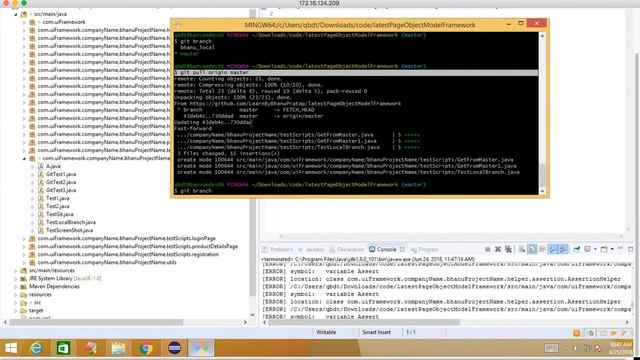640x360 pixels.
Task: Click the Package Explorer horizontal scrollbar thumb
Action: point(96,322)
